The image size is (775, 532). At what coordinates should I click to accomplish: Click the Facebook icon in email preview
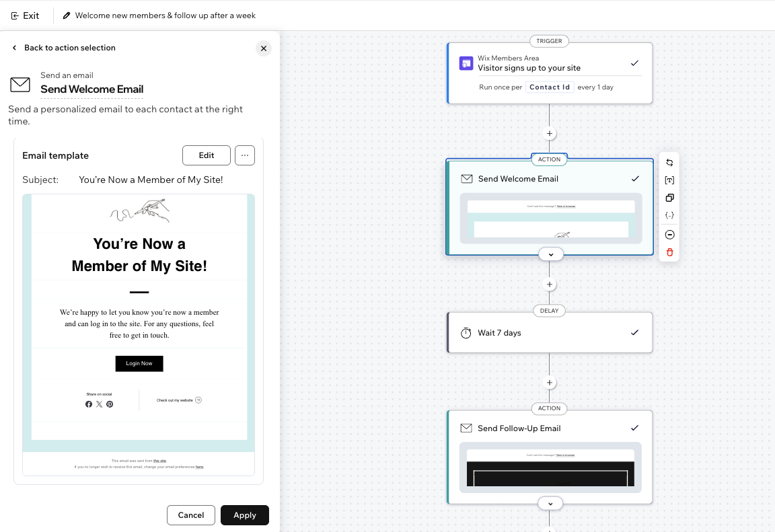(89, 404)
